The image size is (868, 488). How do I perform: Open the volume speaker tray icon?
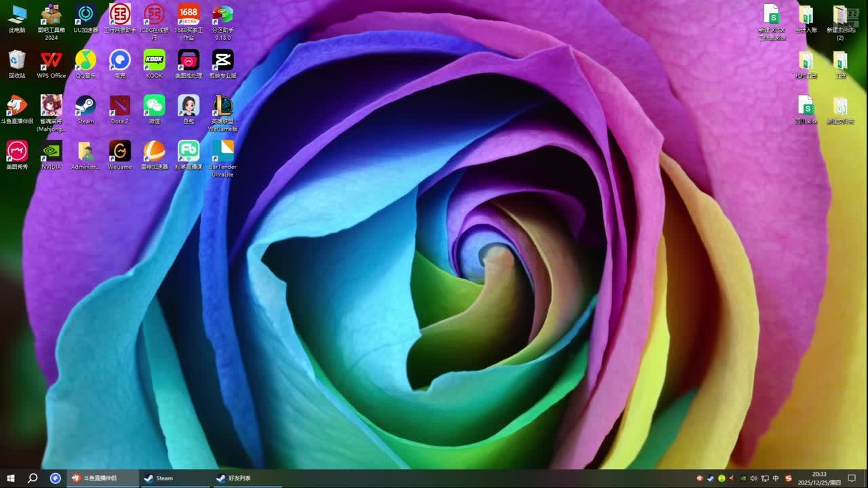(x=753, y=479)
